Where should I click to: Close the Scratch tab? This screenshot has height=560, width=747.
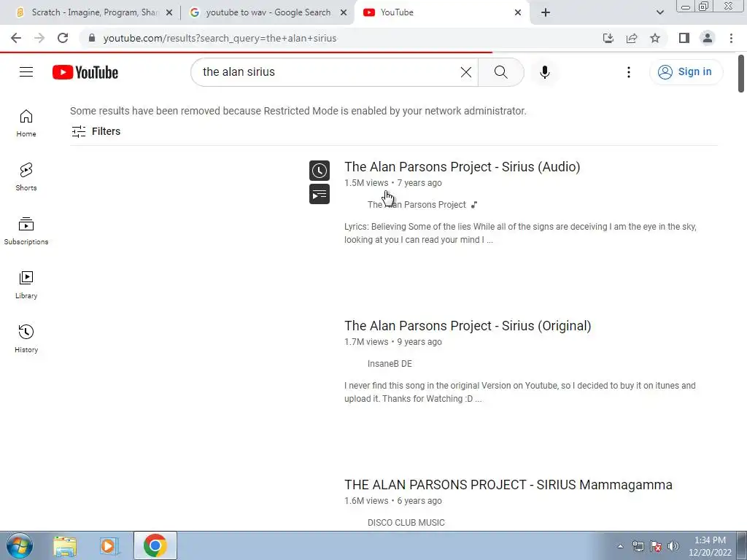tap(169, 13)
